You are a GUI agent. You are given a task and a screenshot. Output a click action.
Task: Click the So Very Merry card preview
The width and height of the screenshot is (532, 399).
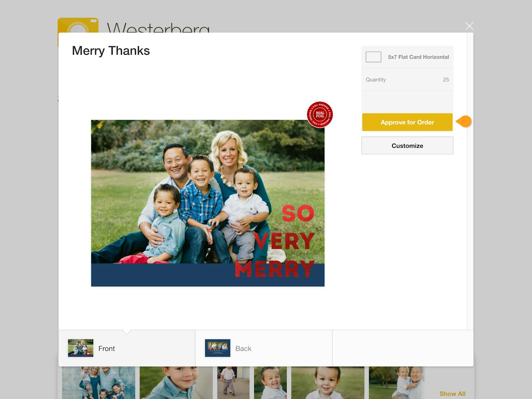208,203
